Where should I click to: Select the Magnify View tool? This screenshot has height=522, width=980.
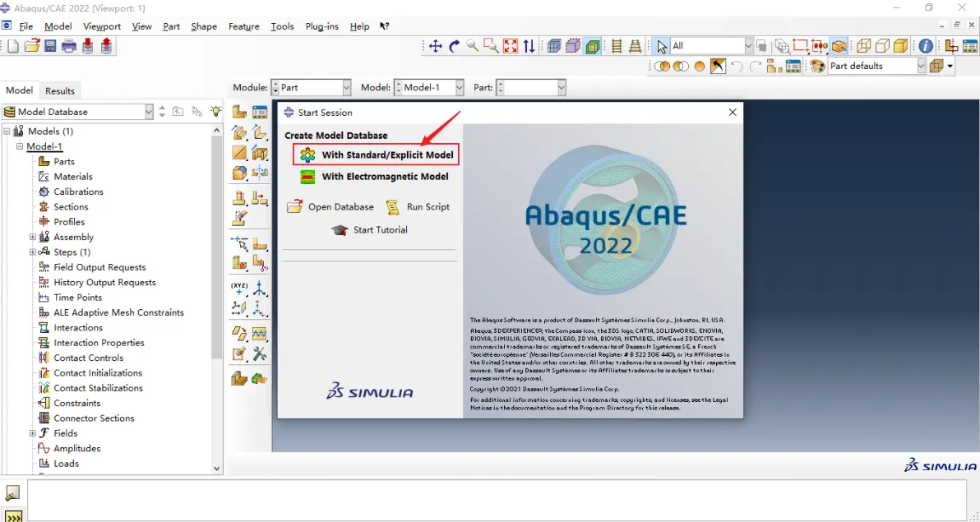tap(473, 46)
